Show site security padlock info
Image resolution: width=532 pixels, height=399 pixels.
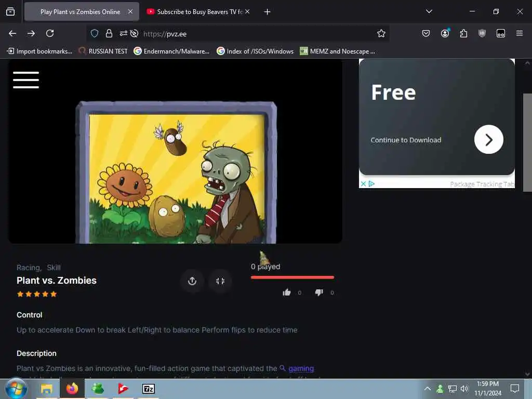coord(109,33)
